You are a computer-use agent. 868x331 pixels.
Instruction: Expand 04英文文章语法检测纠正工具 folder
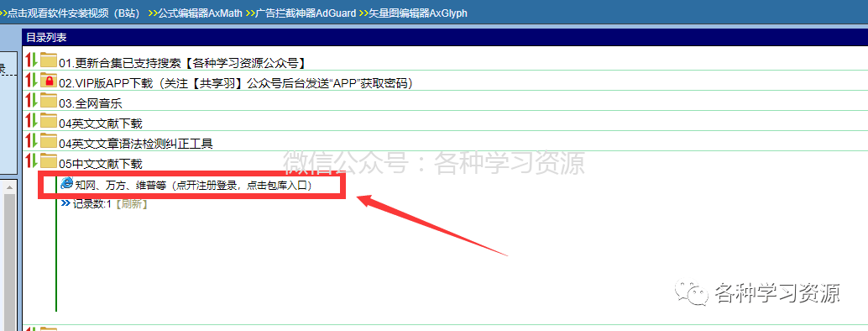point(136,144)
